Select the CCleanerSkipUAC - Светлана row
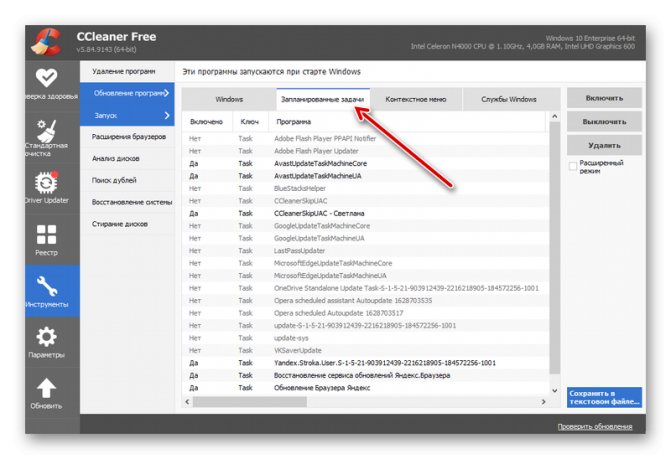Screen dimensions: 671x459 click(366, 213)
